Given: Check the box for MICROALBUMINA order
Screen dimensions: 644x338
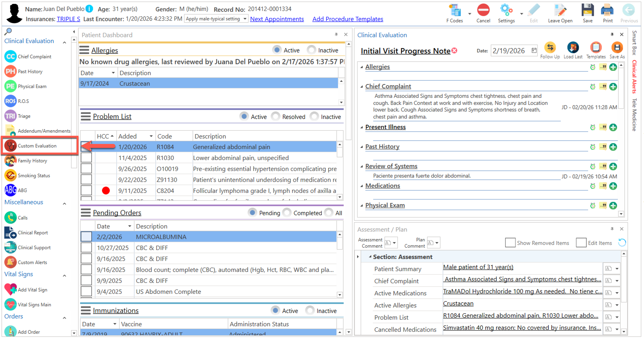Looking at the screenshot, I should (86, 237).
